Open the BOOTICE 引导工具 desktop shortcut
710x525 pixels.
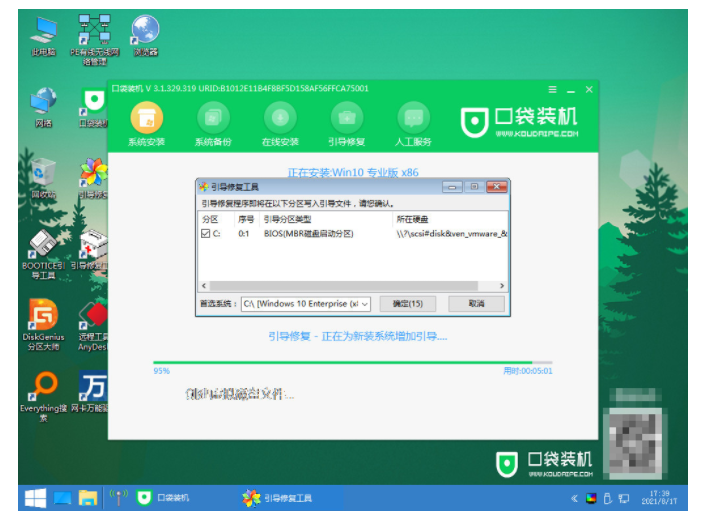(43, 248)
